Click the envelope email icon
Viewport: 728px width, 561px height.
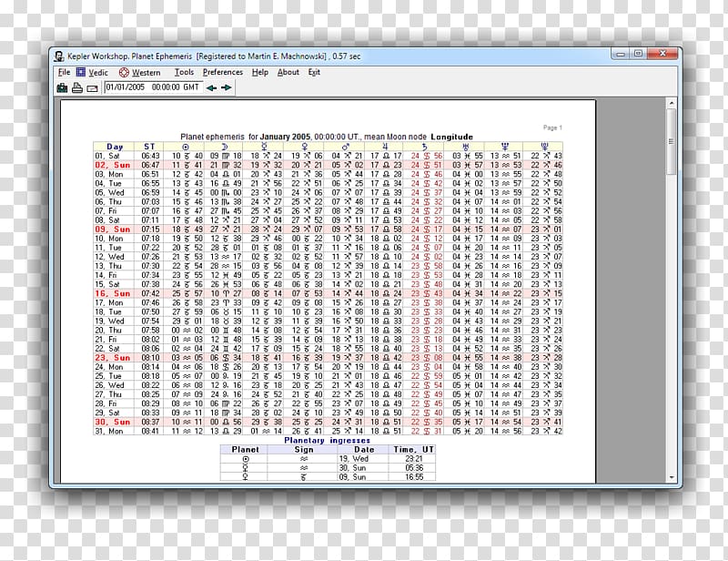pyautogui.click(x=92, y=87)
